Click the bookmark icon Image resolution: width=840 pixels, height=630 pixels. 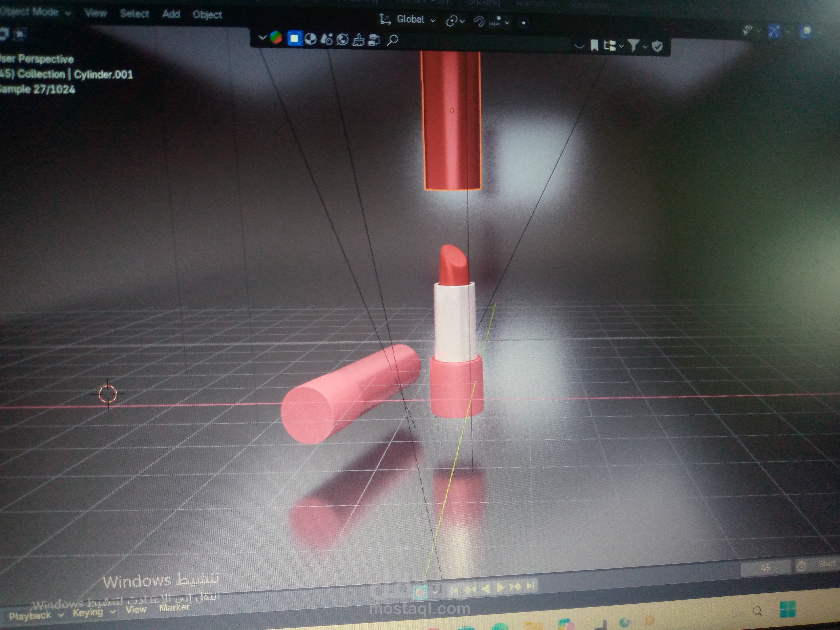click(x=594, y=46)
